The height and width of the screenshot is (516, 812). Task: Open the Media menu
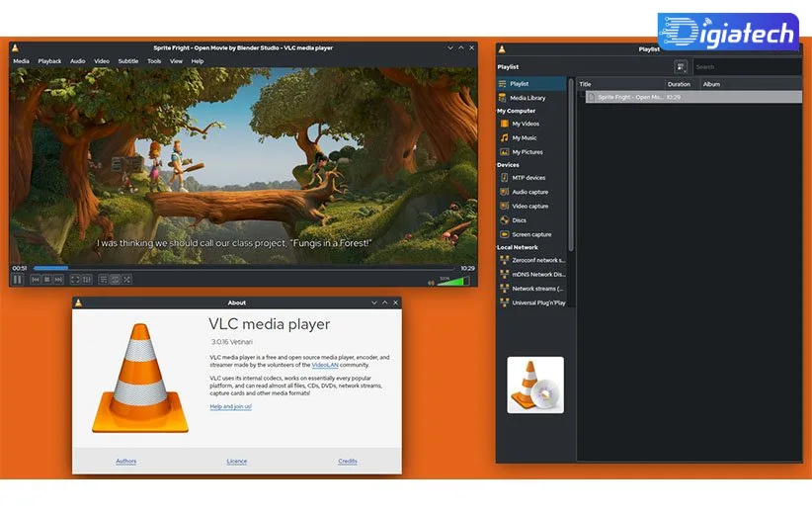21,61
